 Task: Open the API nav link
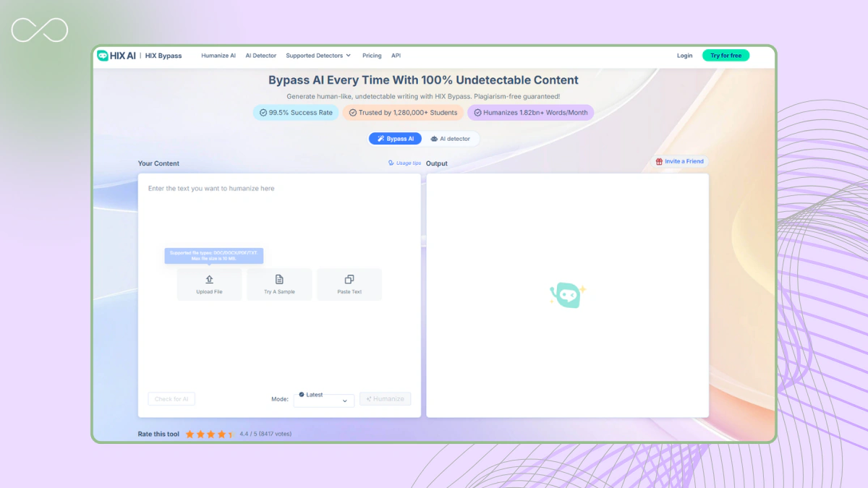point(396,56)
